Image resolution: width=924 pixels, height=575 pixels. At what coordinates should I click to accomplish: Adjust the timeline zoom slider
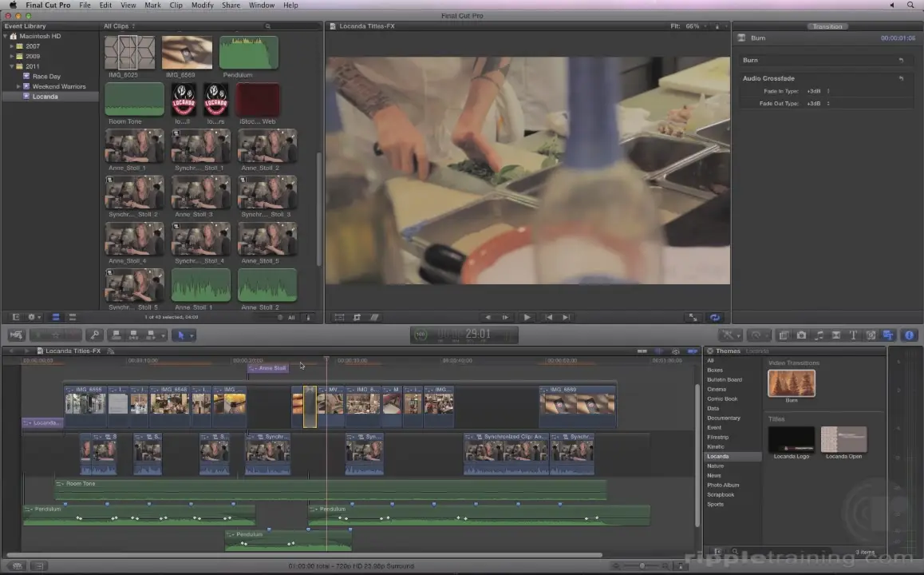click(x=642, y=565)
